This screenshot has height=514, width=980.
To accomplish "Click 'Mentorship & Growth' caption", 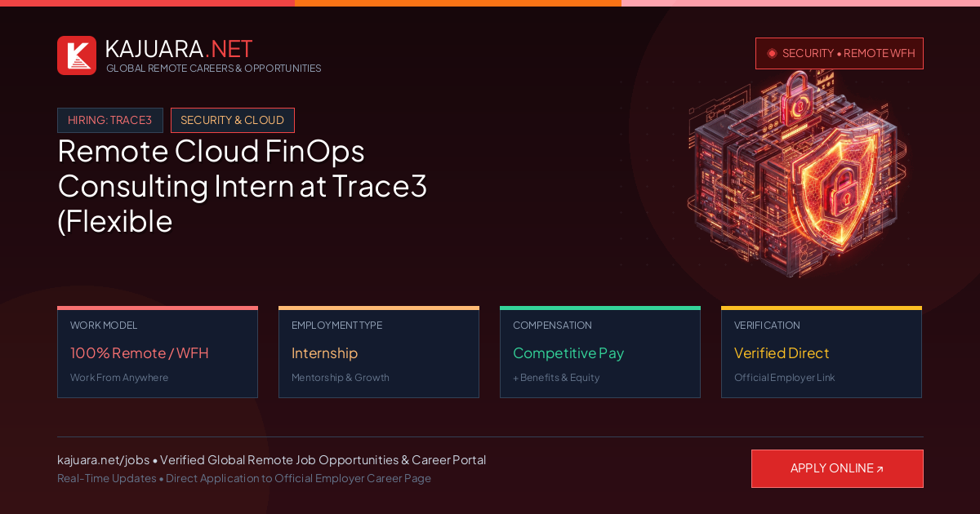I will point(341,378).
